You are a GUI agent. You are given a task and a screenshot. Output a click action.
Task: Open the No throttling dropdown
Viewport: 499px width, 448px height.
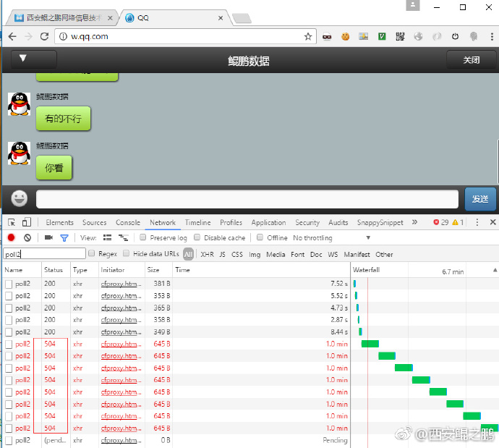[331, 238]
